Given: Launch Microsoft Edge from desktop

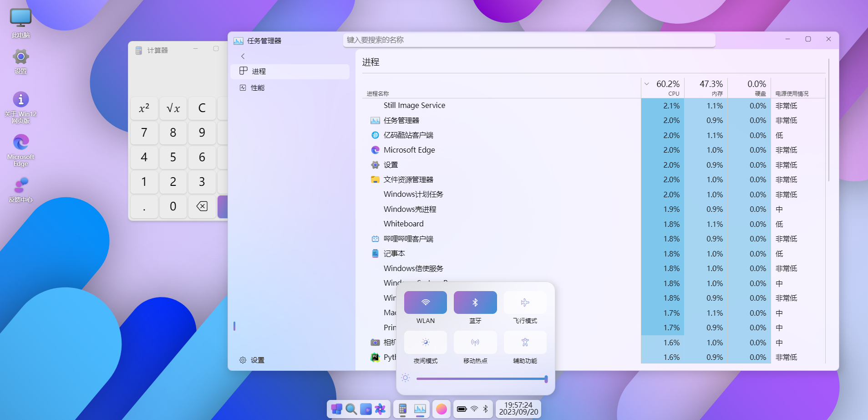Looking at the screenshot, I should click(x=20, y=150).
